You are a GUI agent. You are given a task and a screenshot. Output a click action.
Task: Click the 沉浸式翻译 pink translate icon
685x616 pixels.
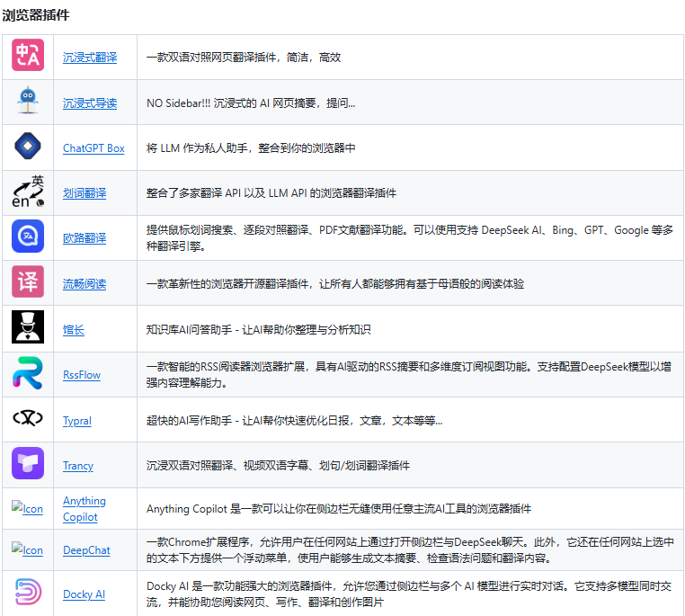[x=28, y=55]
